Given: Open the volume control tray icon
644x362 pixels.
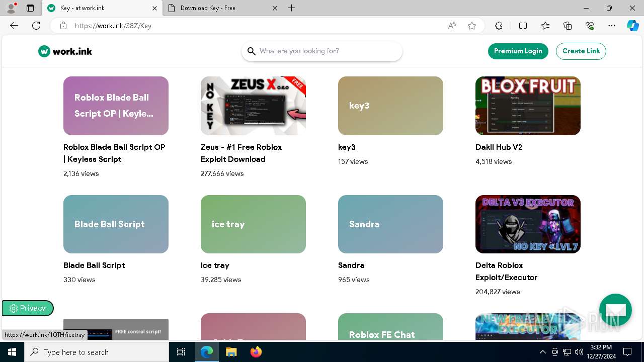Looking at the screenshot, I should [x=579, y=352].
